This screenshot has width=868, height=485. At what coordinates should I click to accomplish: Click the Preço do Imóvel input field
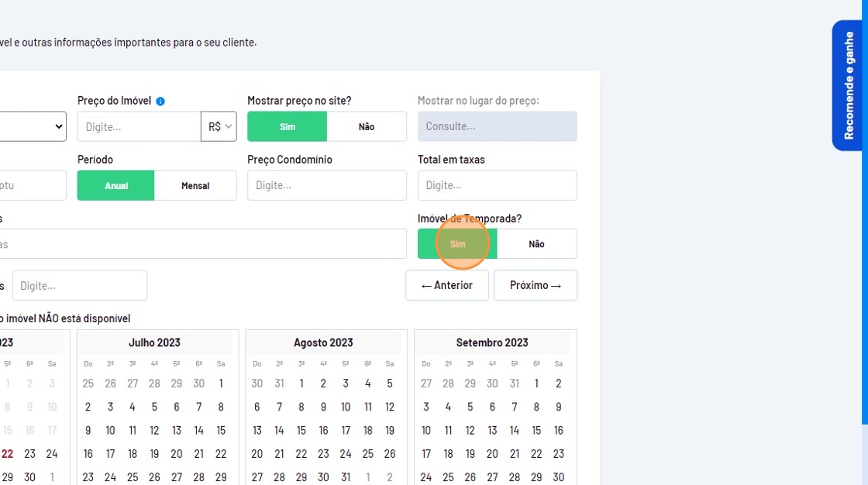point(139,126)
